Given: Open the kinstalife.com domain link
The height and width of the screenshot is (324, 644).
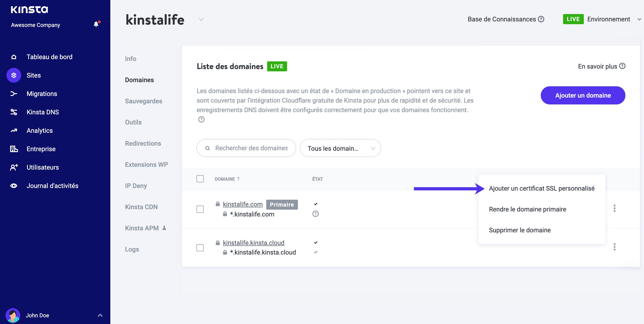Looking at the screenshot, I should click(242, 204).
